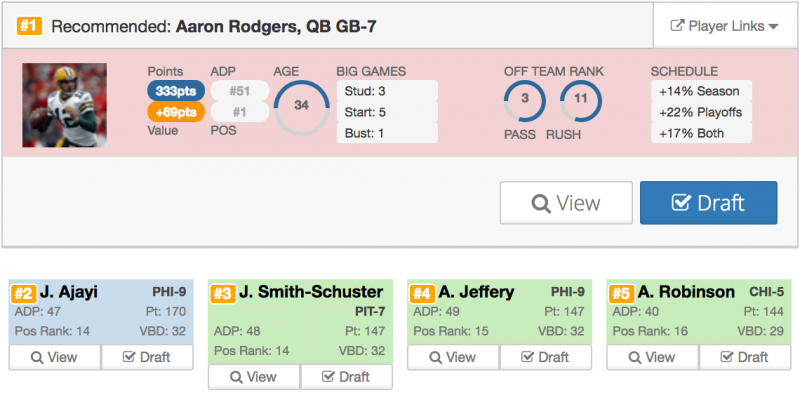Click the pass rank 3 circle

pos(524,101)
